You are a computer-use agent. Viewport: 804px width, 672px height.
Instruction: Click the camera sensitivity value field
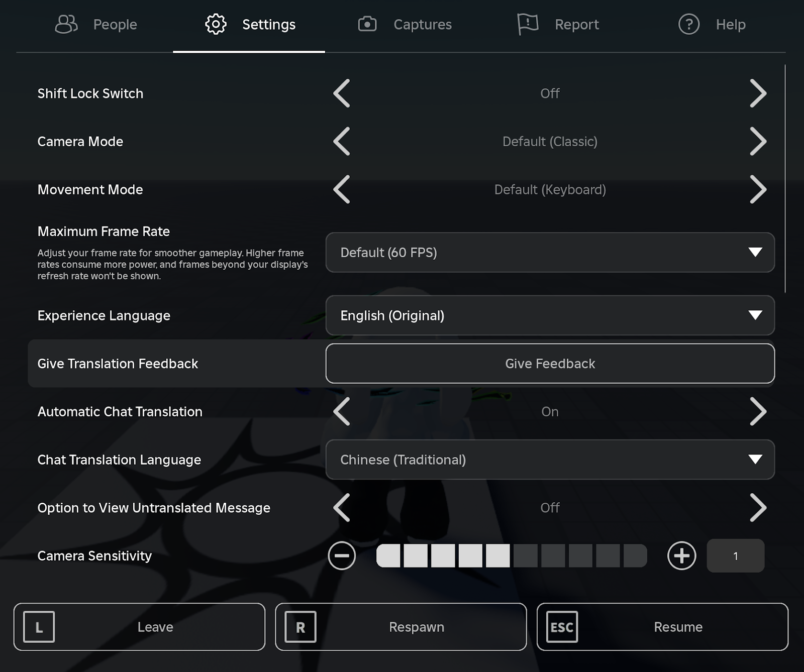(x=735, y=555)
